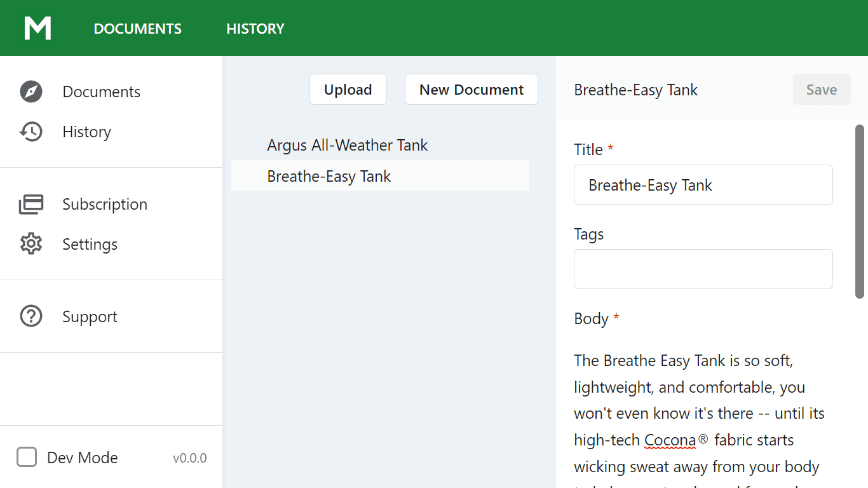Click the white M logo in header
The width and height of the screenshot is (868, 488).
[37, 29]
